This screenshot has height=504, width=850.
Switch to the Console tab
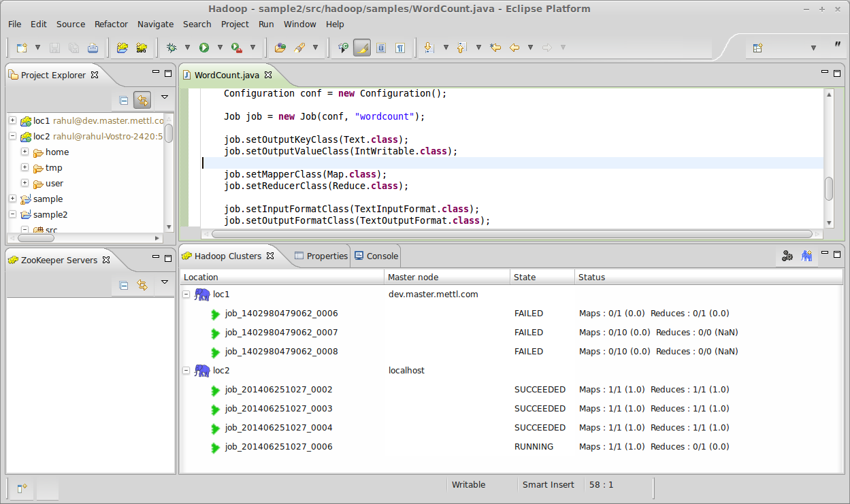(376, 256)
